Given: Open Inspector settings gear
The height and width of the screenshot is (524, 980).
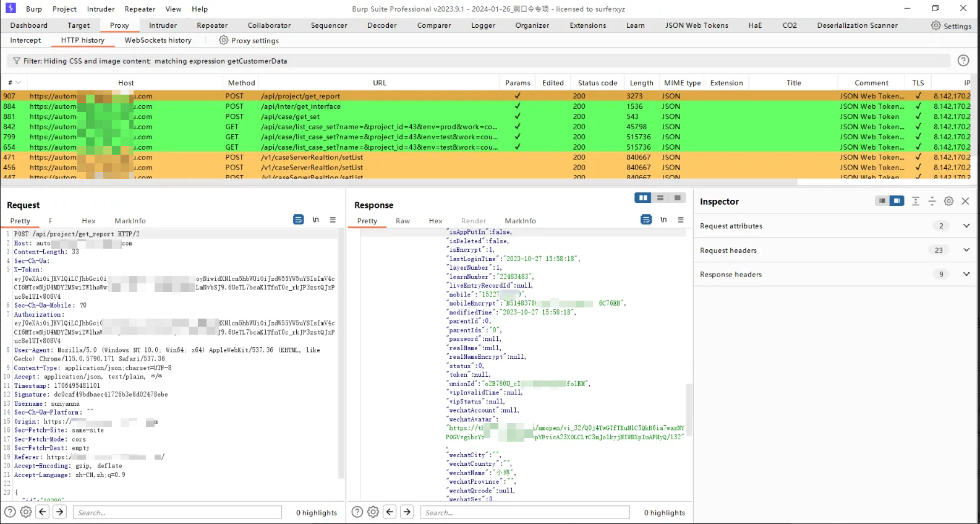Looking at the screenshot, I should 948,201.
